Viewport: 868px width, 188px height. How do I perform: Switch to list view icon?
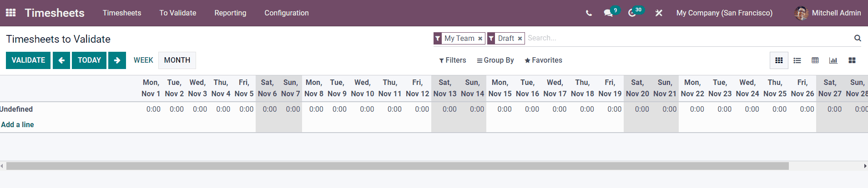point(797,60)
